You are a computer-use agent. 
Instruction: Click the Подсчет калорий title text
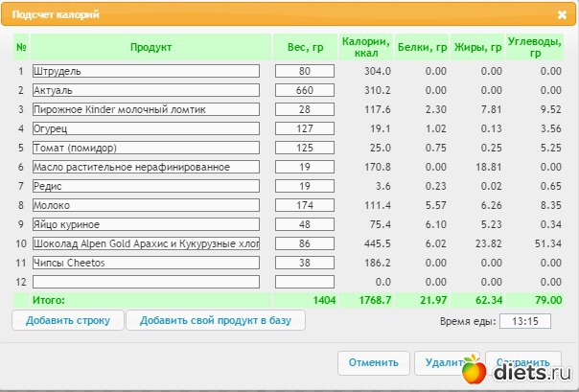[x=56, y=14]
